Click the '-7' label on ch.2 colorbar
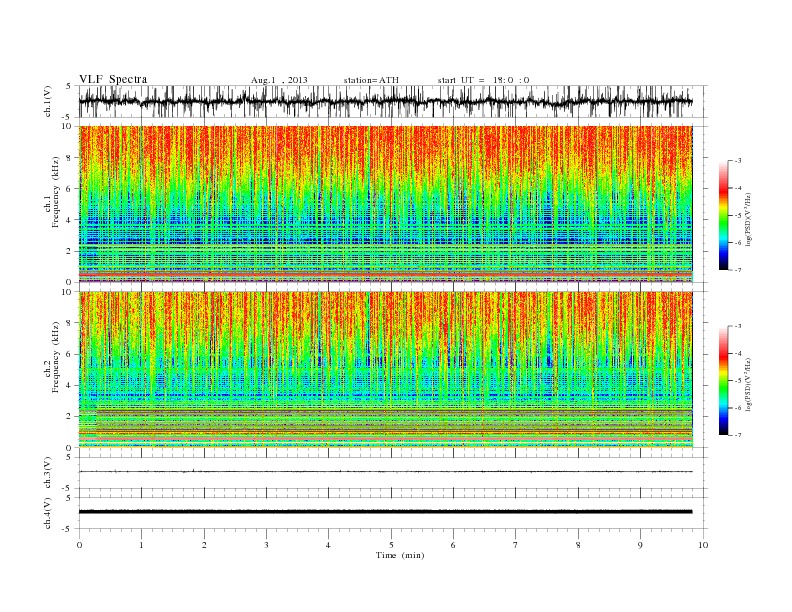792x612 pixels. point(738,435)
